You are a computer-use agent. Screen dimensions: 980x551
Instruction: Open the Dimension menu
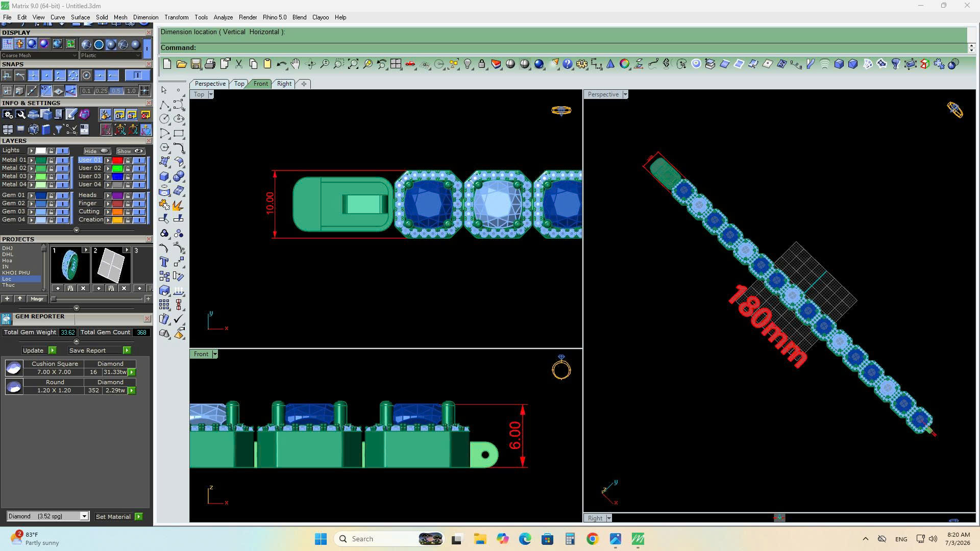pyautogui.click(x=145, y=17)
